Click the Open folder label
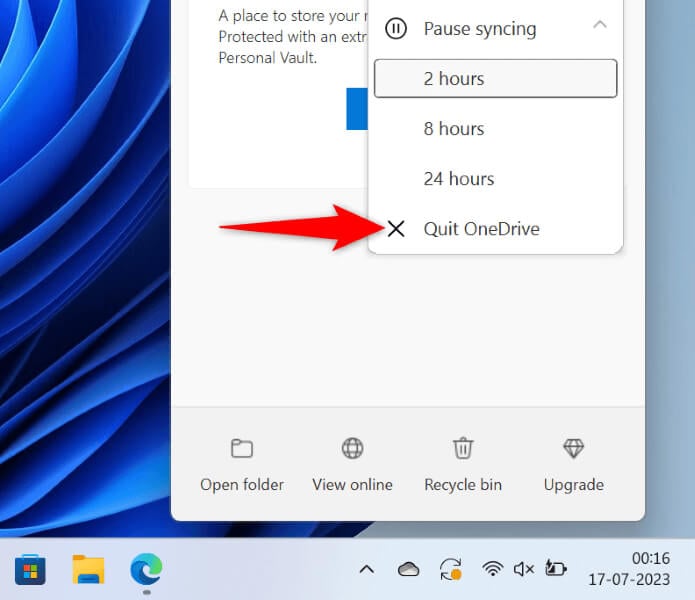The image size is (695, 600). [242, 485]
